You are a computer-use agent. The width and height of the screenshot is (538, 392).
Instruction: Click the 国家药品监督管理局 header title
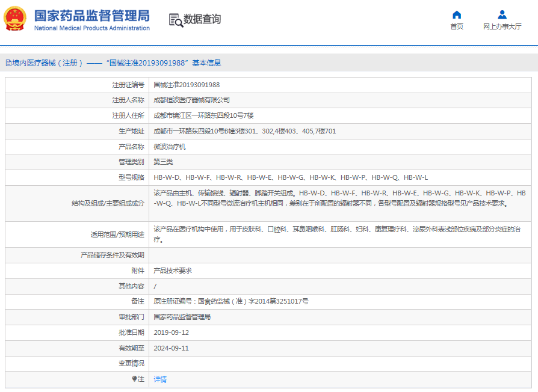(91, 16)
